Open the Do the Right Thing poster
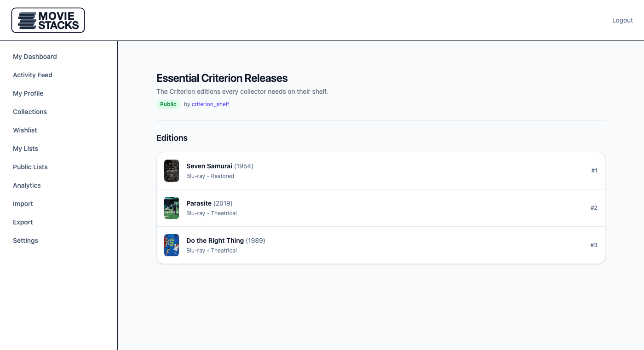 [172, 245]
